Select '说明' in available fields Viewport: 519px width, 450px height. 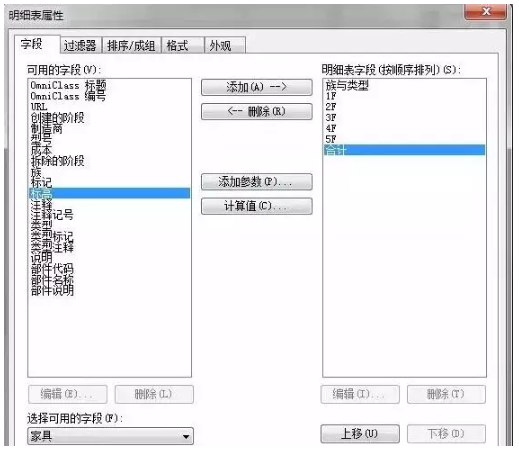pyautogui.click(x=109, y=258)
